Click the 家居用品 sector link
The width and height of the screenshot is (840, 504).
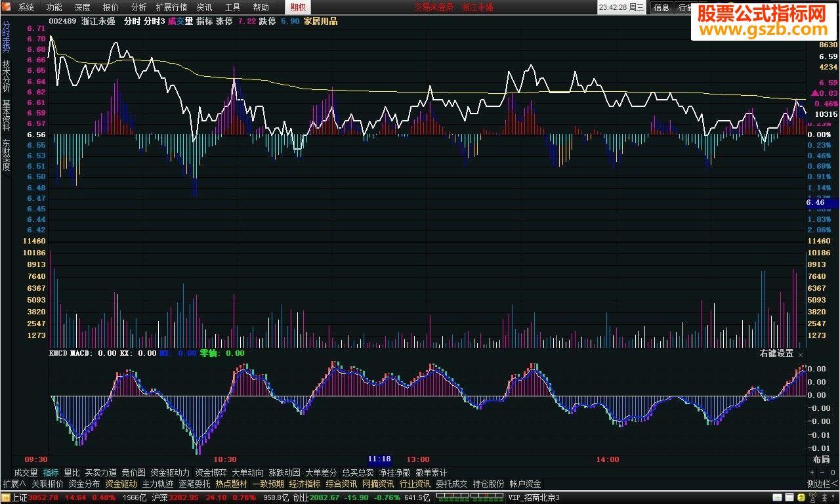tap(321, 21)
